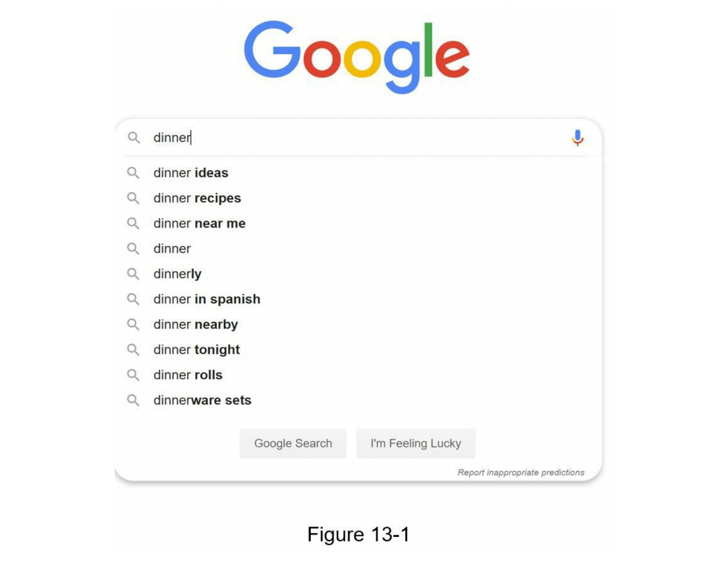Pick the 'dinner tonight' suggestion

pos(196,350)
